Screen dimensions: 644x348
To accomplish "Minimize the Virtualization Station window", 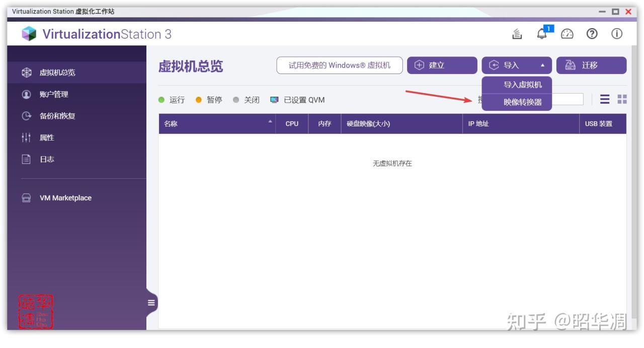I will (x=602, y=12).
